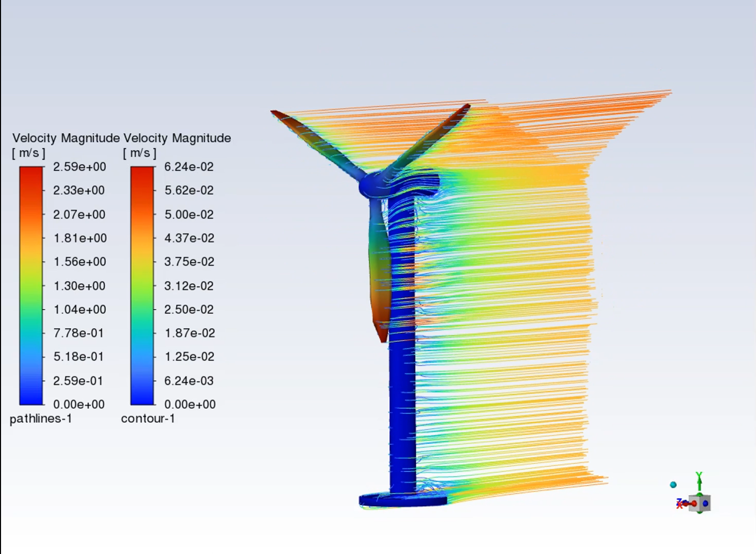Image resolution: width=756 pixels, height=554 pixels.
Task: Click the green Y axis arrow on triad
Action: point(699,481)
